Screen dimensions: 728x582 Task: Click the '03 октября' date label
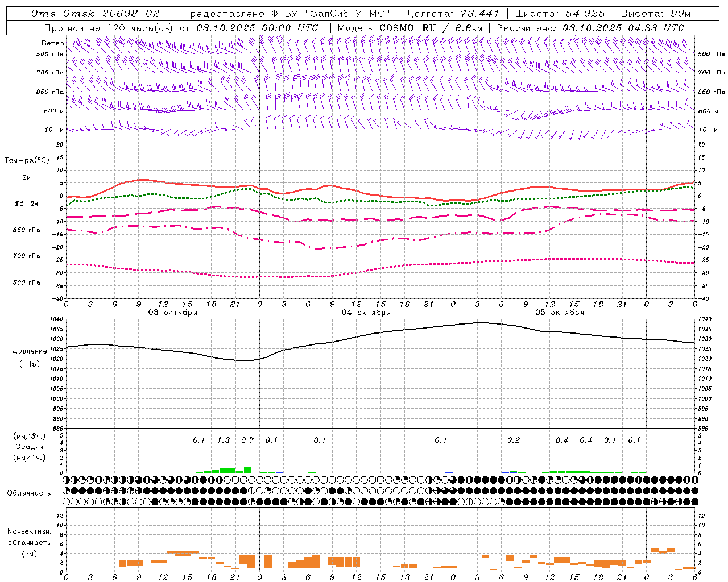click(173, 313)
